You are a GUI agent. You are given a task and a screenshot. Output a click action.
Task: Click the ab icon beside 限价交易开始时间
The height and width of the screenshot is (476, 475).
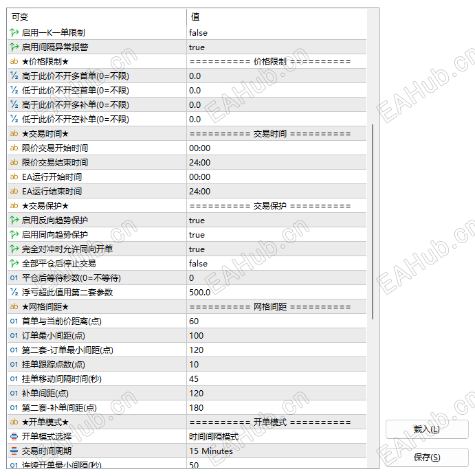[x=14, y=148]
